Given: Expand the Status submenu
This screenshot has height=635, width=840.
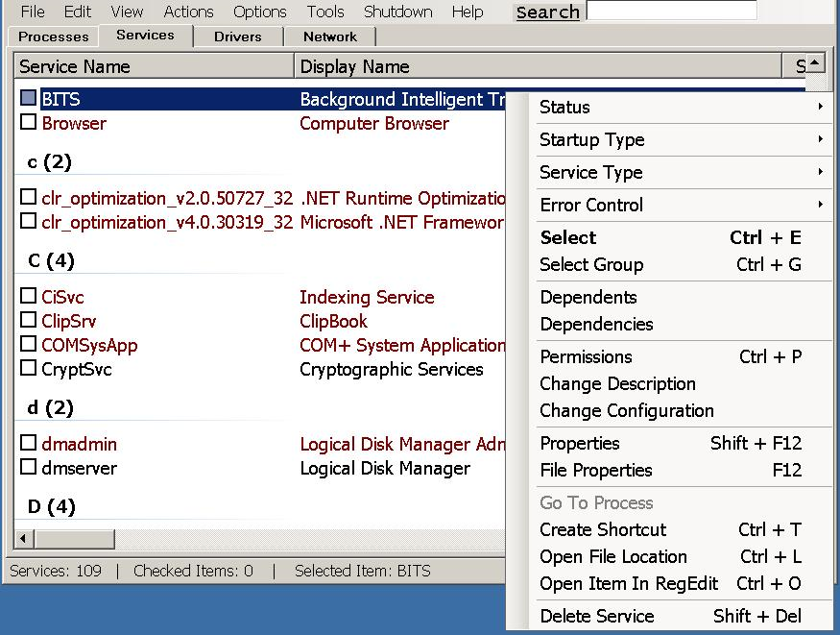Looking at the screenshot, I should tap(683, 108).
